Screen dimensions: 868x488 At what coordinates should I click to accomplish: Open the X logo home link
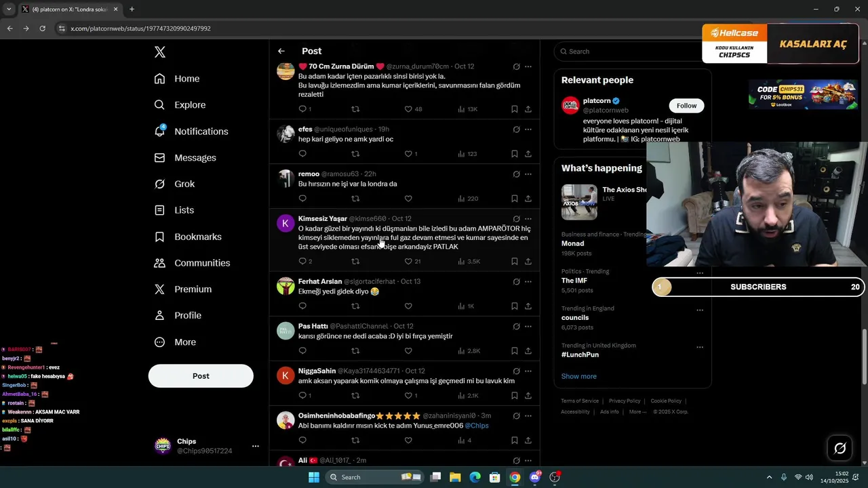click(159, 52)
